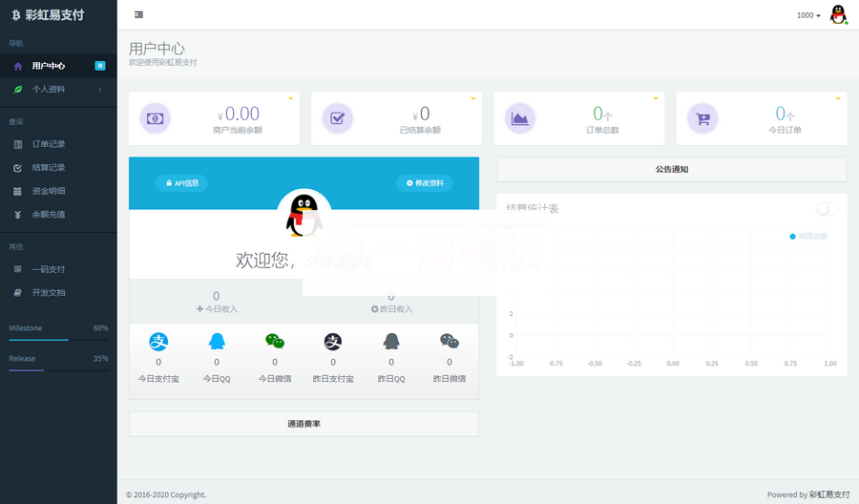Go to 余额充值 in the sidebar
This screenshot has width=859, height=504.
[x=49, y=215]
